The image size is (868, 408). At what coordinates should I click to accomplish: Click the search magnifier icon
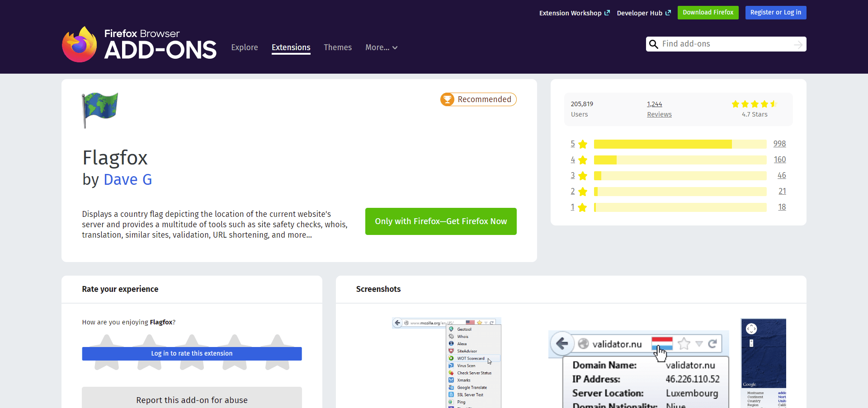pos(653,44)
